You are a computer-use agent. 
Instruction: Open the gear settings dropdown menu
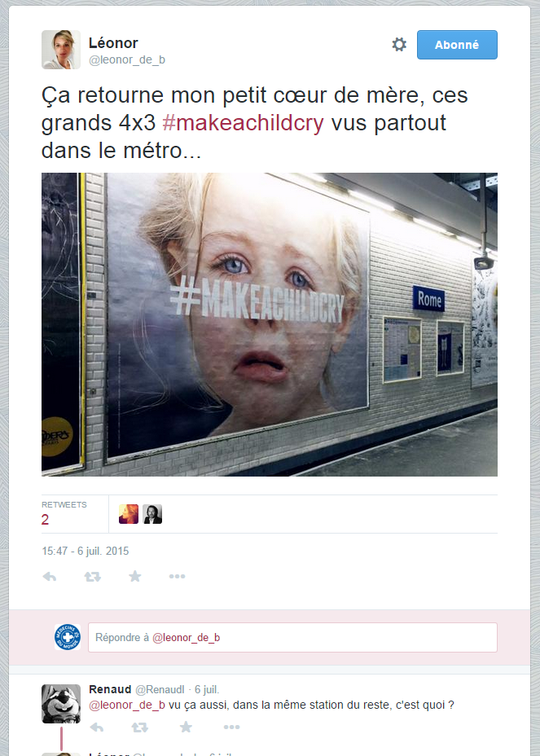(x=399, y=45)
